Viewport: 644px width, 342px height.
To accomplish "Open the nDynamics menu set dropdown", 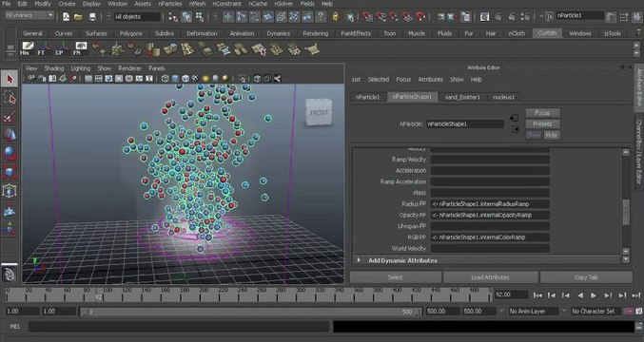I will click(x=29, y=15).
